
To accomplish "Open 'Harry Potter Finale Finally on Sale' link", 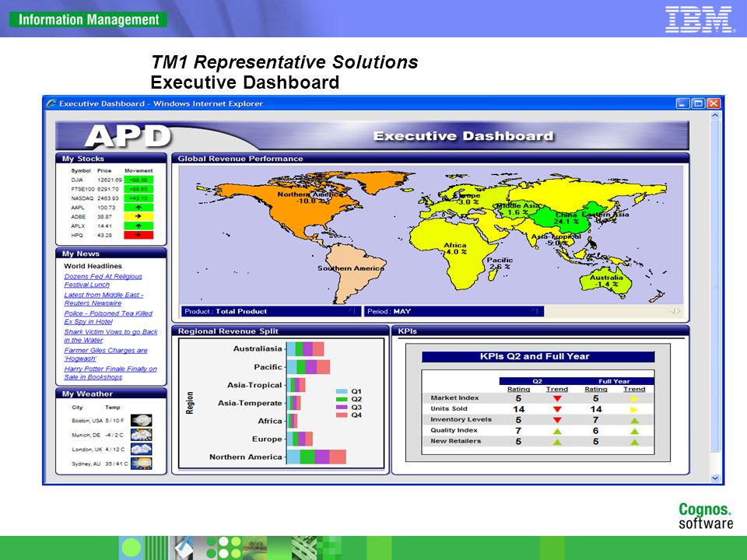I will coord(110,373).
